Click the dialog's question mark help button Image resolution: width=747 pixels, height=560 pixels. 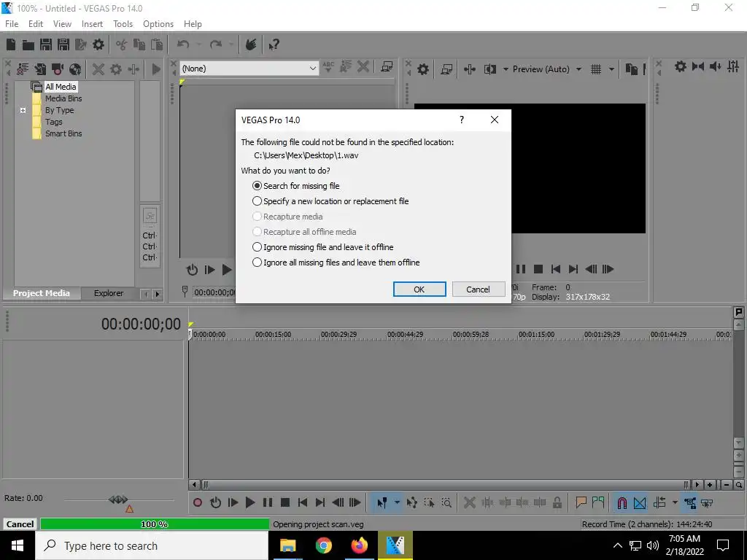(x=461, y=120)
